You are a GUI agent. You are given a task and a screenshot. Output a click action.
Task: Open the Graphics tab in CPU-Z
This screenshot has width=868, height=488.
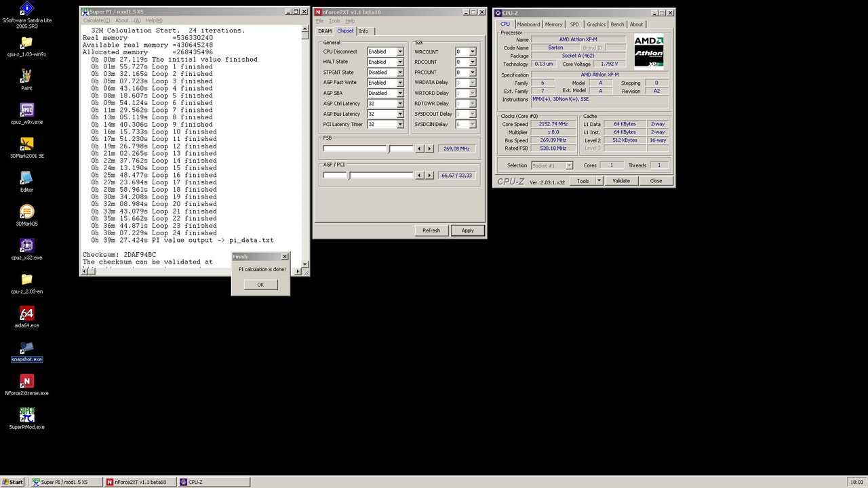coord(596,24)
